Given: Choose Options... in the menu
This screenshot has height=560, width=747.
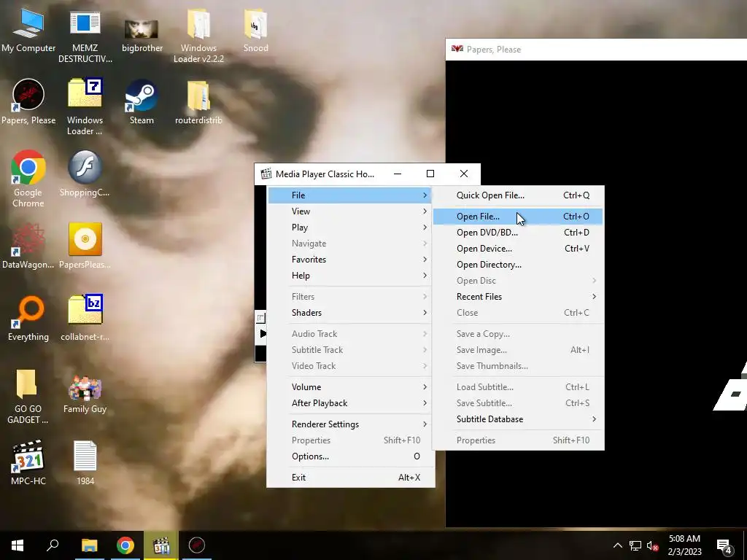Looking at the screenshot, I should pos(349,456).
